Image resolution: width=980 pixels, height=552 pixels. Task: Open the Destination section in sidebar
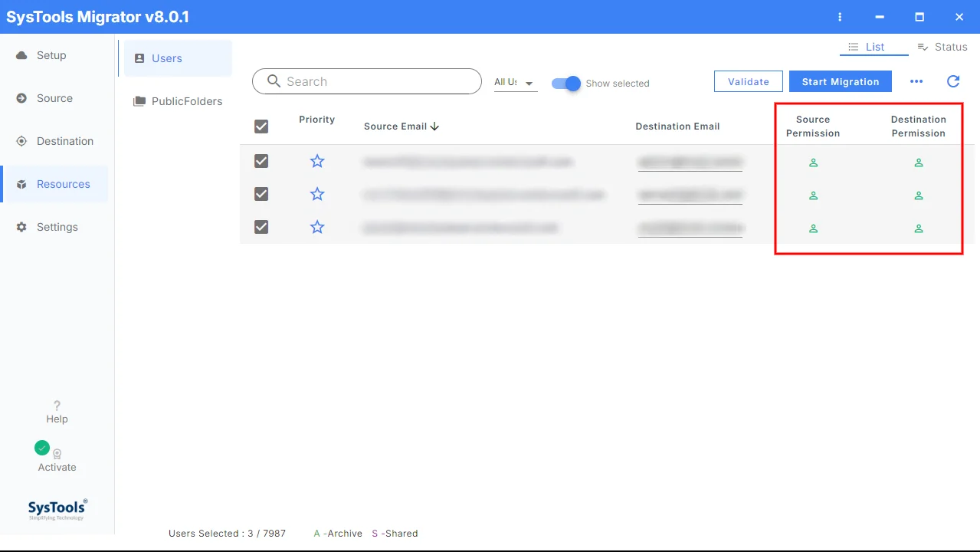tap(54, 141)
